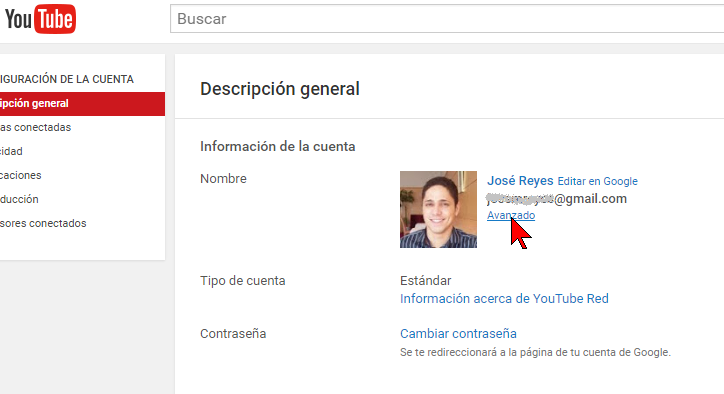Click the YouTube logo

tap(40, 19)
